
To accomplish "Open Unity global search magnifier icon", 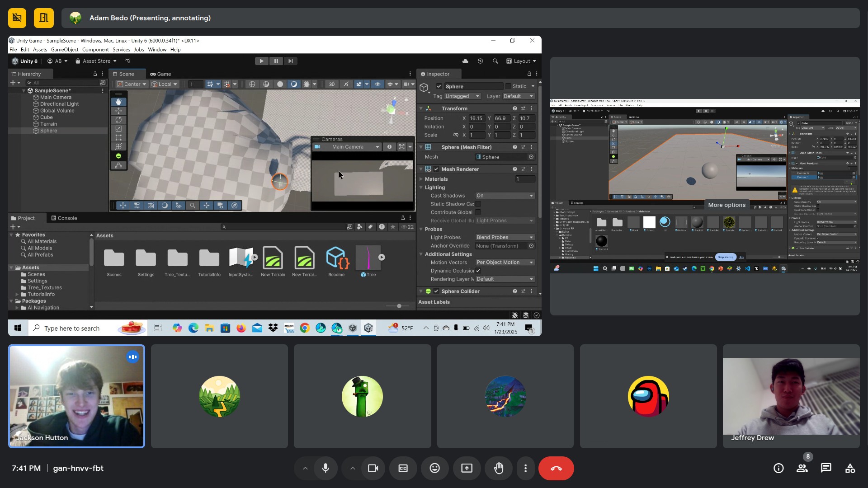I will pyautogui.click(x=495, y=61).
